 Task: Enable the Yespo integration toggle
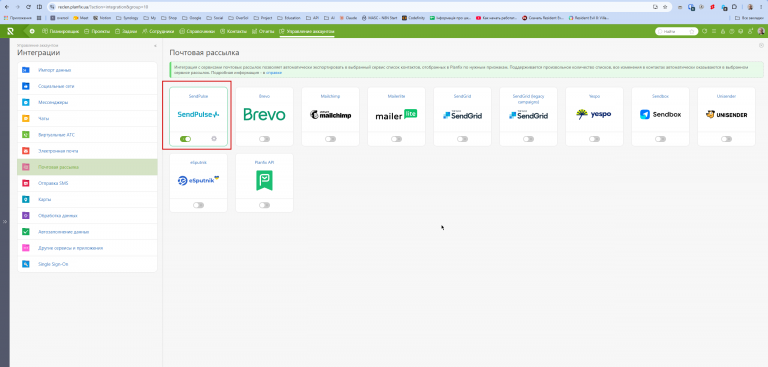pos(595,139)
